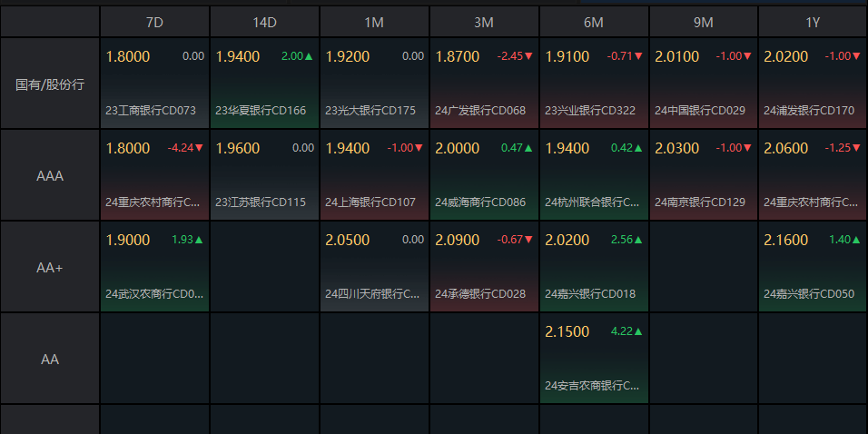868x434 pixels.
Task: Open the 24南京银行CD129 bond name
Action: (700, 202)
